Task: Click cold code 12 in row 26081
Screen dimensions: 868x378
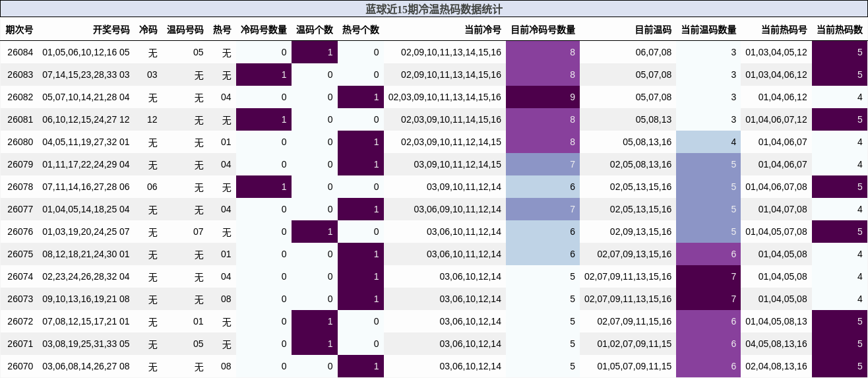Action: tap(152, 119)
